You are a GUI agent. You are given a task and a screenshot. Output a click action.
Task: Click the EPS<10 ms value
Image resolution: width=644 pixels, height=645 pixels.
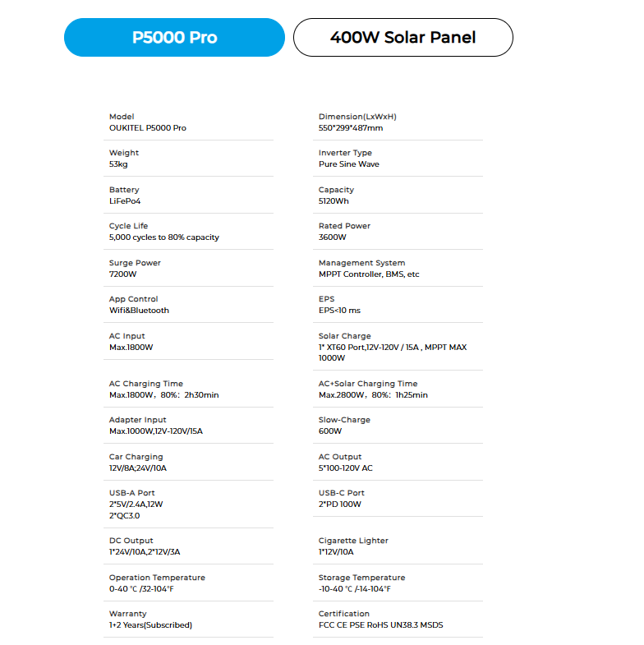pos(339,311)
